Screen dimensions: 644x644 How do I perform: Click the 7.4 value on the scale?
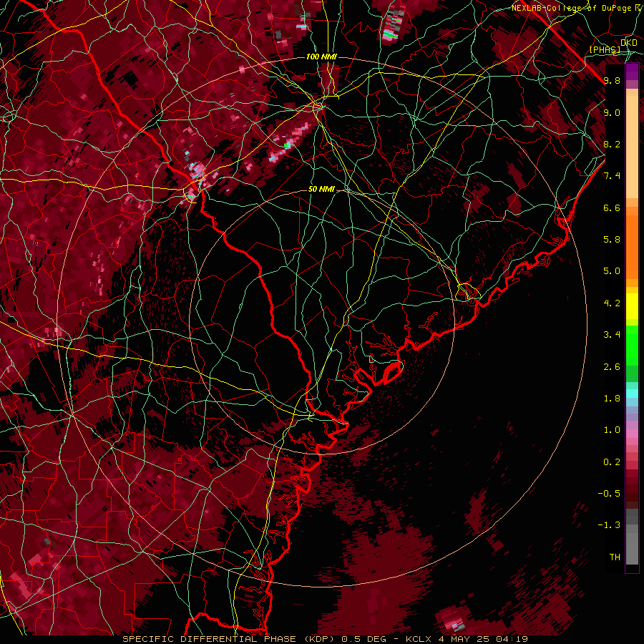point(612,176)
